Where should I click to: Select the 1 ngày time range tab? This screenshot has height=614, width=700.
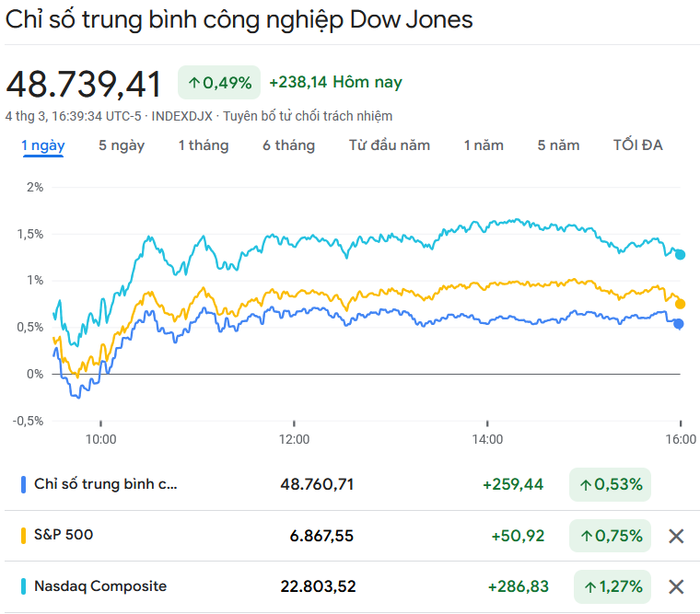(x=43, y=145)
